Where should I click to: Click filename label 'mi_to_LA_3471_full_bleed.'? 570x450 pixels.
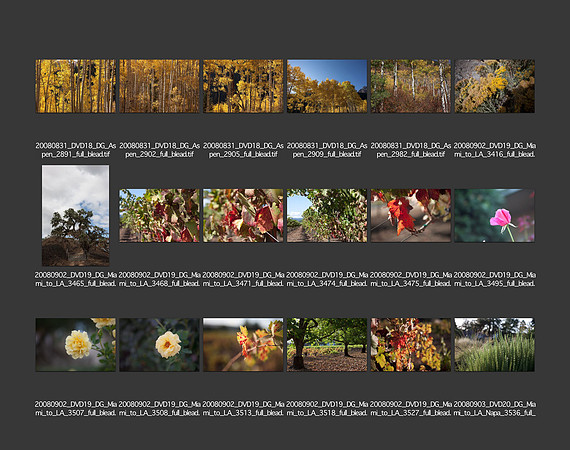(x=243, y=284)
